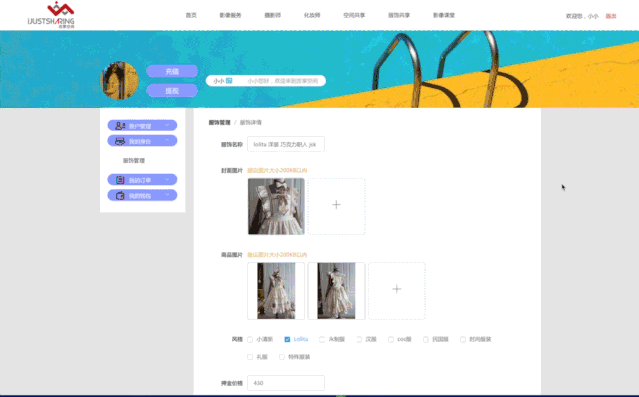This screenshot has width=639, height=397.
Task: Open the 首页 home menu item
Action: [191, 15]
